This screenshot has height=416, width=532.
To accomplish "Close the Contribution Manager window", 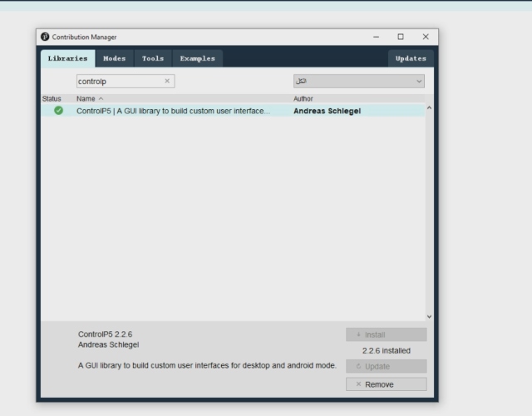I will [x=426, y=37].
